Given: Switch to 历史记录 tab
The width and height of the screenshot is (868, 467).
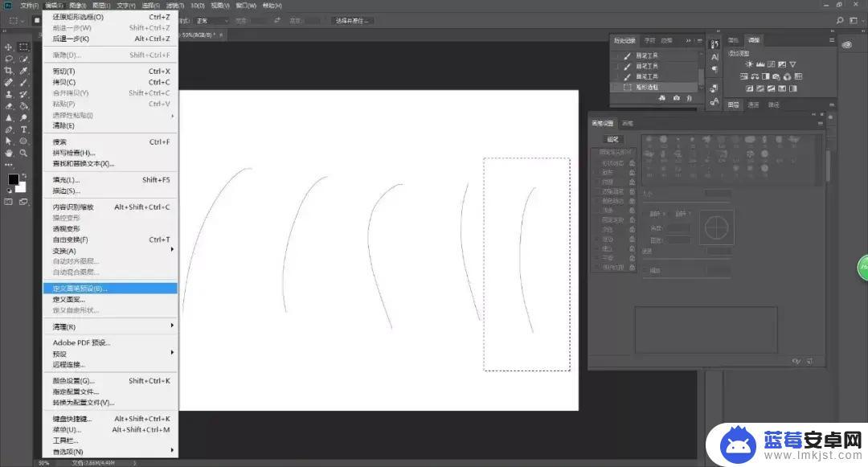Looking at the screenshot, I should click(624, 40).
